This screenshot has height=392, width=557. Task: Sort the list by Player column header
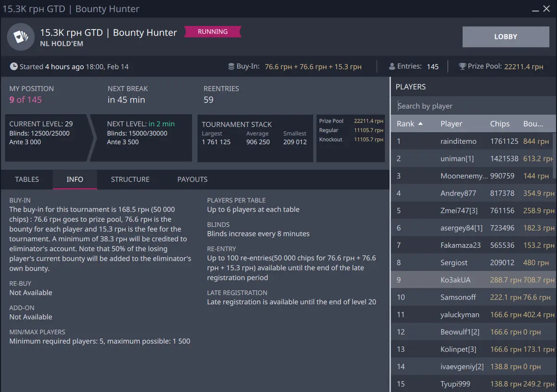(x=451, y=124)
